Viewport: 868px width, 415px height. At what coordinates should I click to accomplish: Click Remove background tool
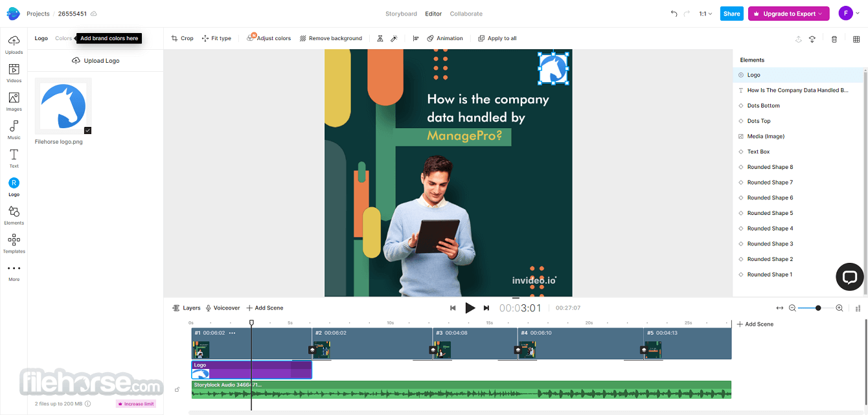pyautogui.click(x=330, y=38)
